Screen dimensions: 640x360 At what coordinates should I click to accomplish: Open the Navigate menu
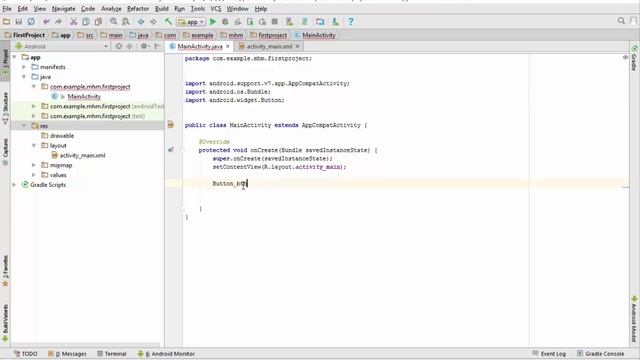point(63,9)
